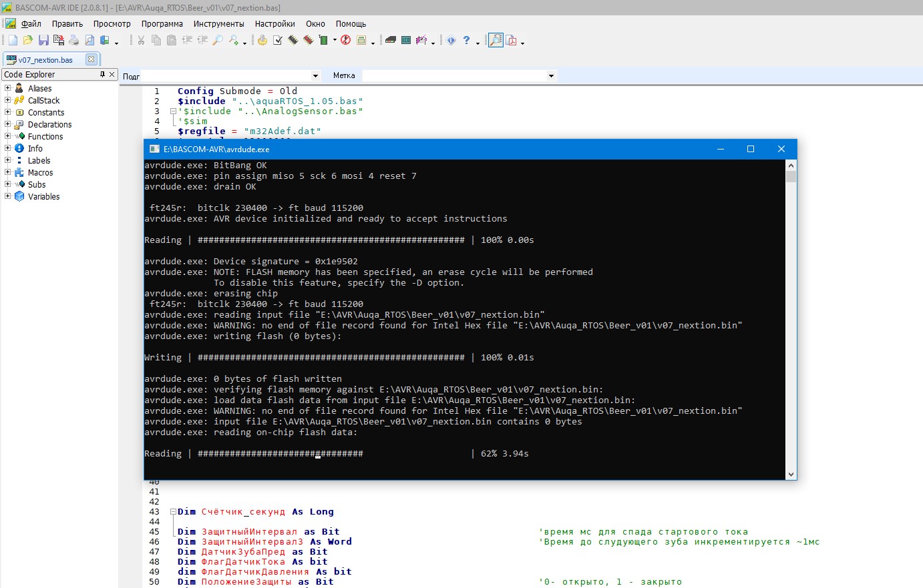Close the Code Explorer panel
The image size is (923, 588).
pos(112,74)
